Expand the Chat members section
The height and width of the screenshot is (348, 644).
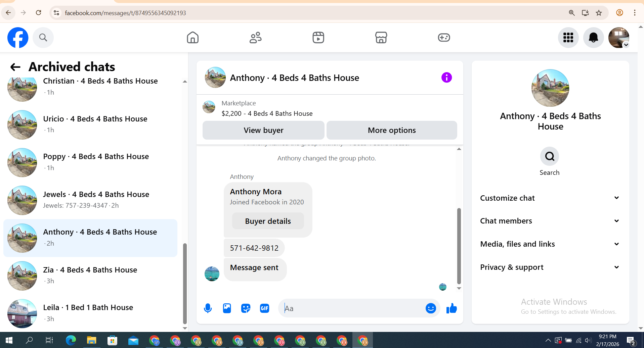(550, 221)
